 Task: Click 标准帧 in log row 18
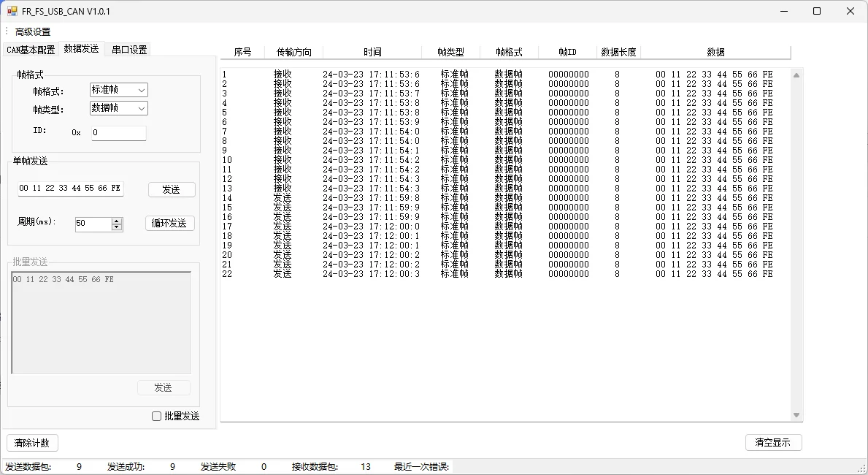click(x=455, y=236)
